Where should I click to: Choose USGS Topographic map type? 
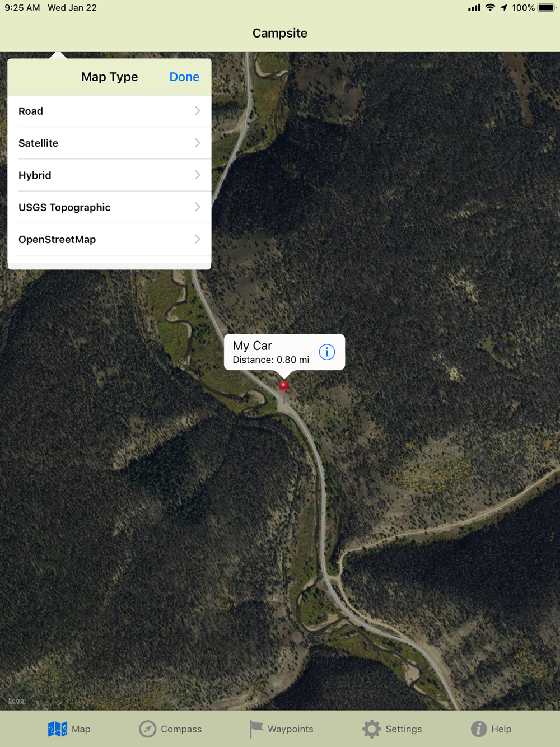coord(109,207)
